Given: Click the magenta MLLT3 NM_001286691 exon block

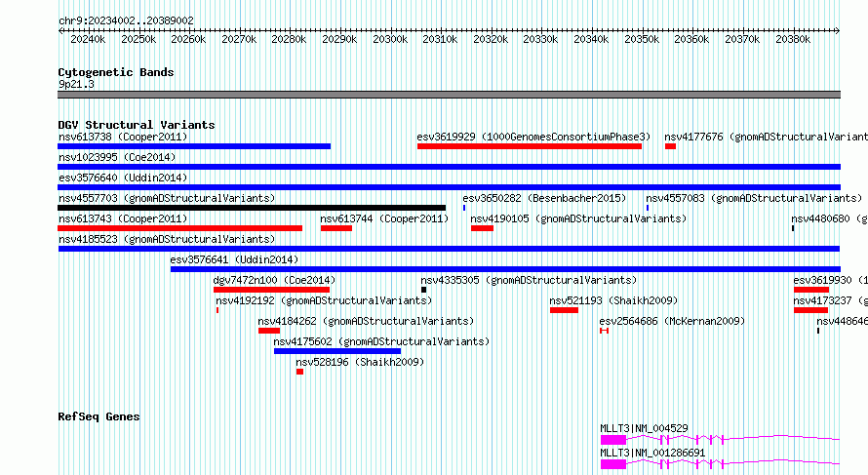Looking at the screenshot, I should [613, 464].
